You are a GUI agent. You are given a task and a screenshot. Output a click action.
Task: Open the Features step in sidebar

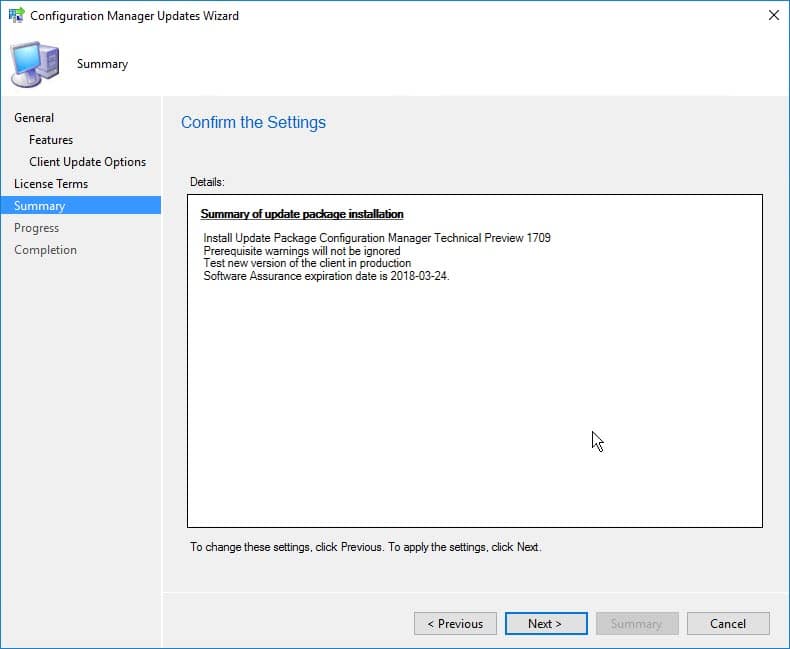[x=51, y=140]
